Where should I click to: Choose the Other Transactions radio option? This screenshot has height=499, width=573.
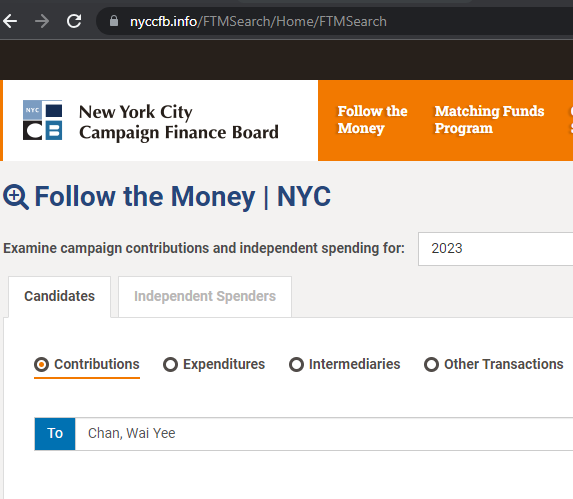tap(431, 365)
